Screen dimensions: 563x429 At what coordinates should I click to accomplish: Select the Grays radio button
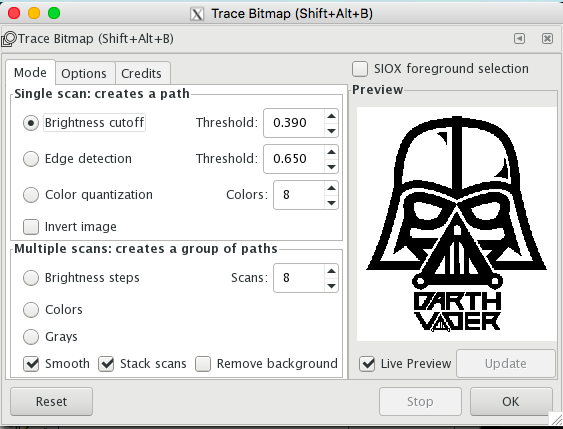pyautogui.click(x=31, y=337)
